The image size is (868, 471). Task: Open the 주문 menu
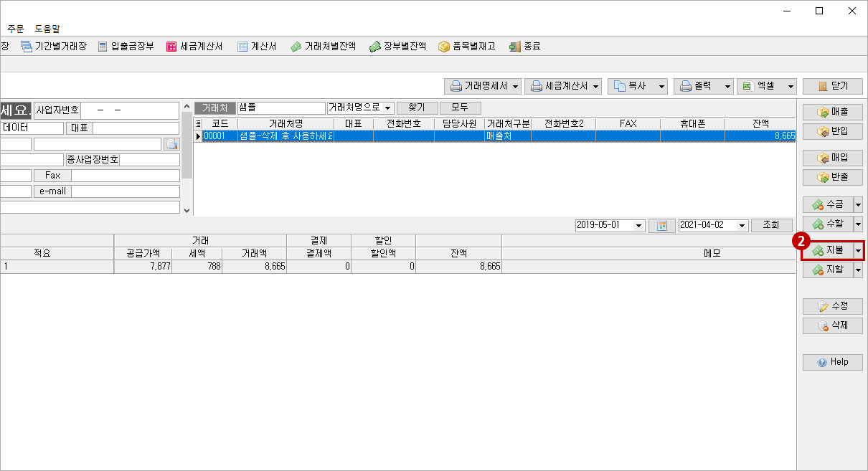(16, 29)
